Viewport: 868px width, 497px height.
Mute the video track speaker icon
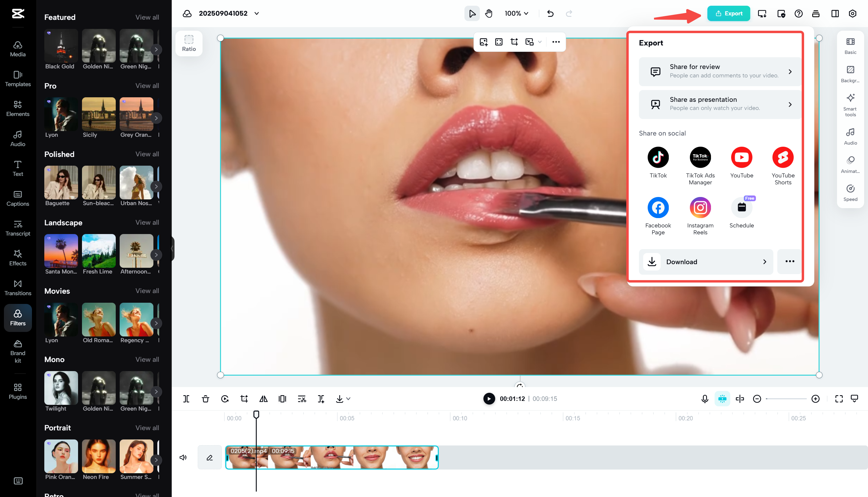click(183, 458)
